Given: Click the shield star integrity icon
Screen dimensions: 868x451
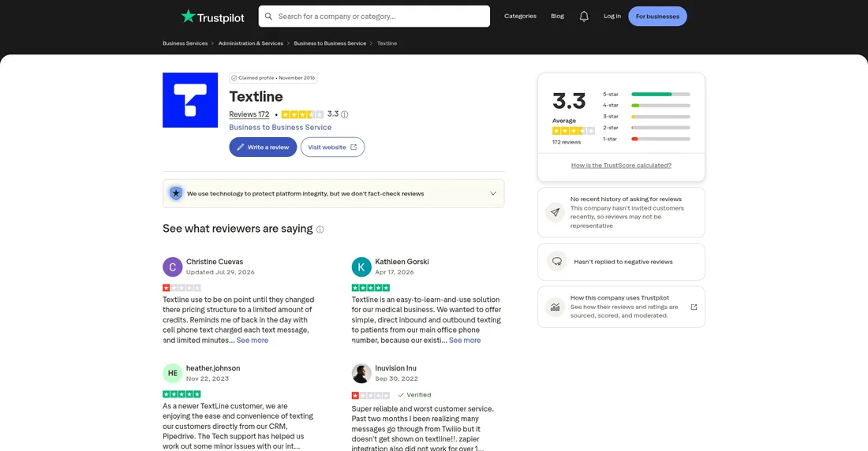Looking at the screenshot, I should coord(176,193).
